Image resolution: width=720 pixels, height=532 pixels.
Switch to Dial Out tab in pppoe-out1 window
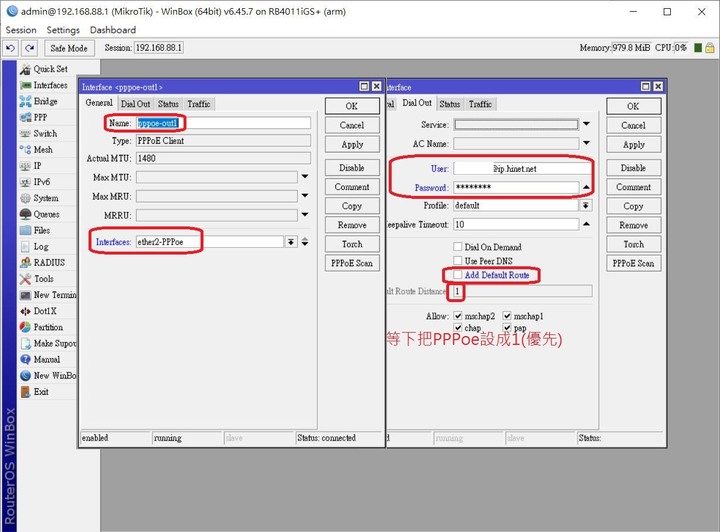(x=135, y=104)
